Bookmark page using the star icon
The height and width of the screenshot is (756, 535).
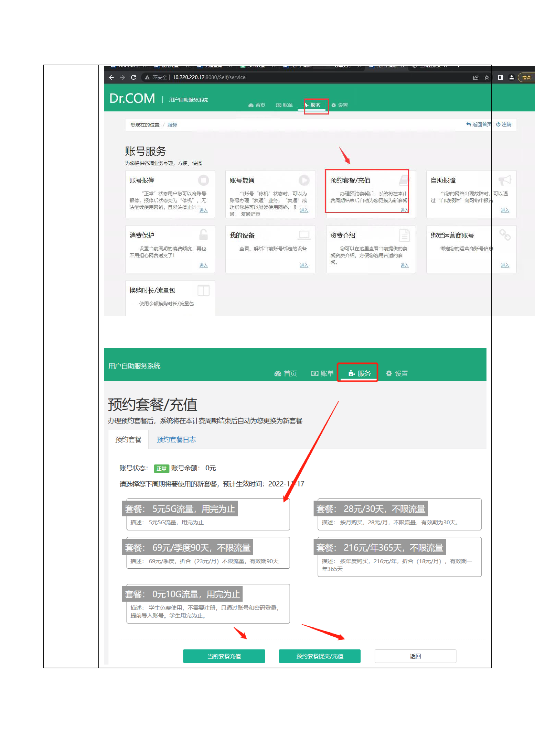(486, 77)
